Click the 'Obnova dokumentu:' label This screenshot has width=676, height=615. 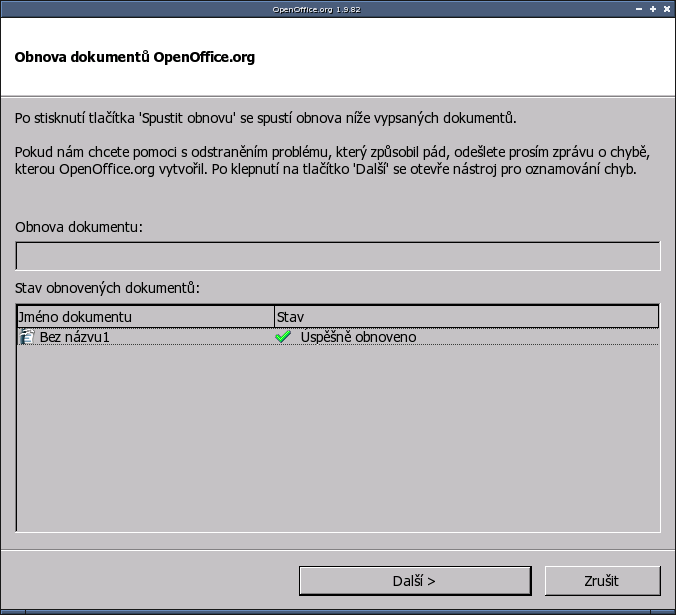(79, 226)
